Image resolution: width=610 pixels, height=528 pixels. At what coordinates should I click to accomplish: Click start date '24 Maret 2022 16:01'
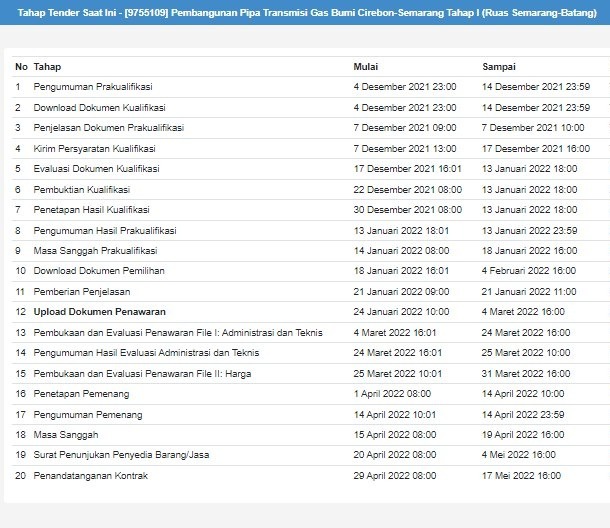coord(398,353)
